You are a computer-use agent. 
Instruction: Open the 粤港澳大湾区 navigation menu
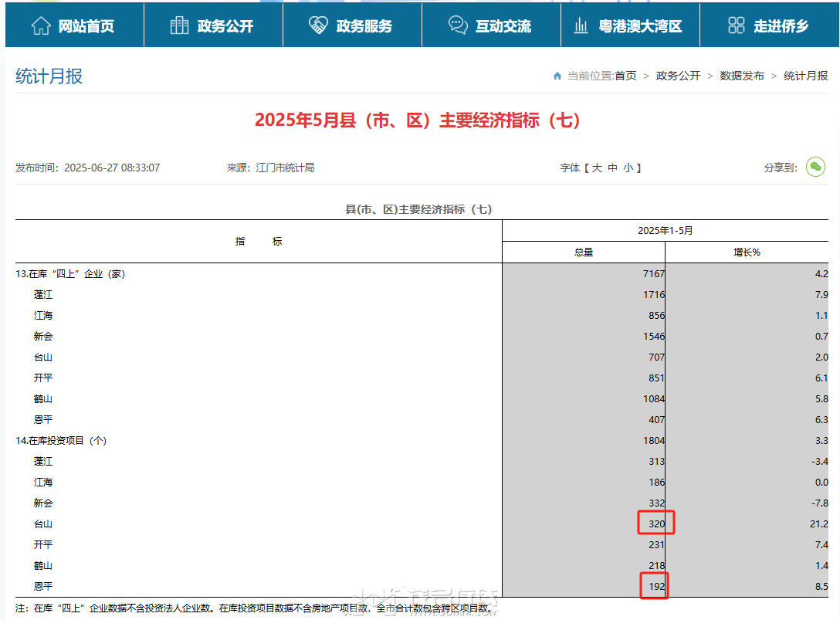pyautogui.click(x=631, y=25)
